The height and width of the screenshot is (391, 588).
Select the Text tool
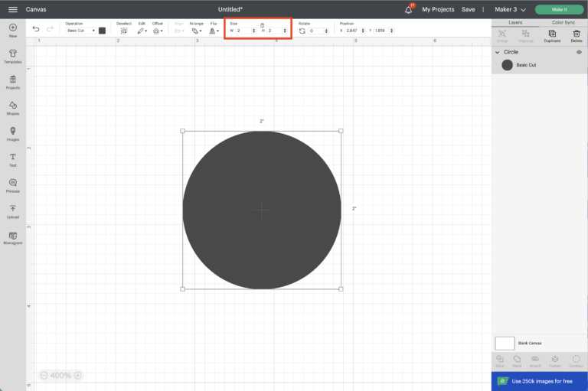(13, 159)
